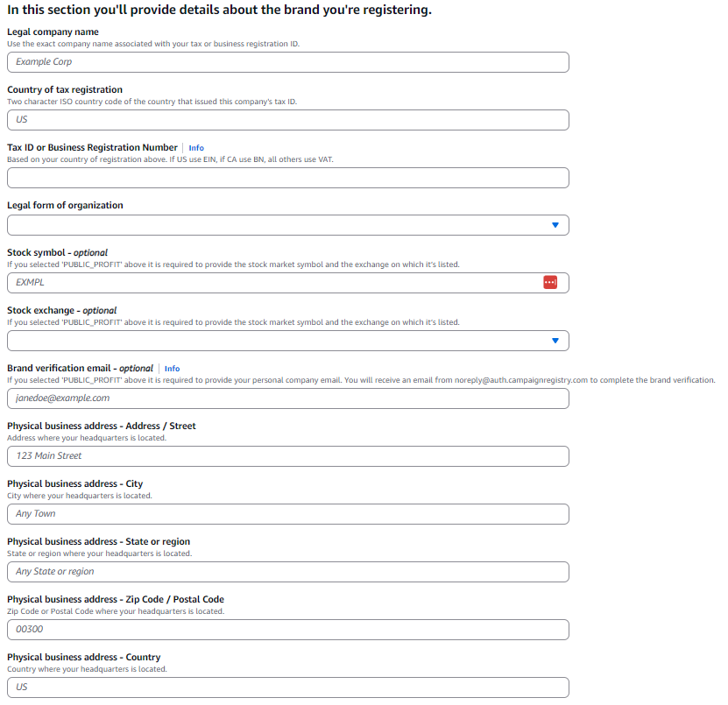Screen dimensions: 728x705
Task: Click the Legal form of organization label
Action: point(65,205)
